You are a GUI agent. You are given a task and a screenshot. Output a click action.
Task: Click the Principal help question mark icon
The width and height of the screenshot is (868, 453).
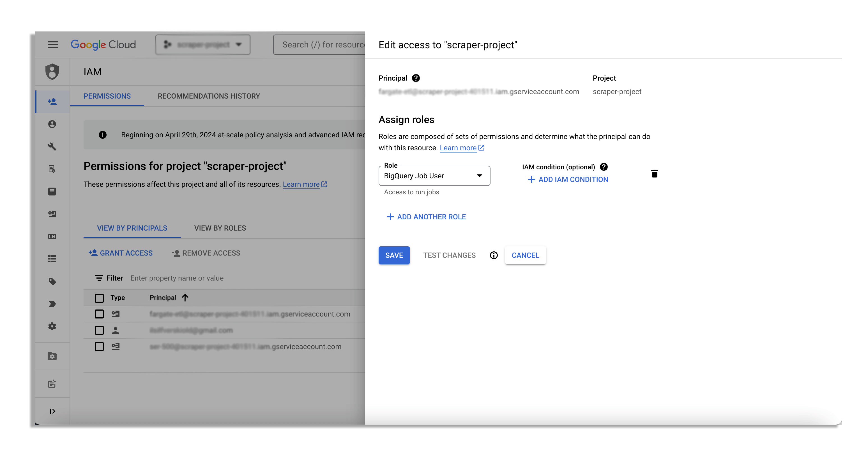tap(416, 78)
